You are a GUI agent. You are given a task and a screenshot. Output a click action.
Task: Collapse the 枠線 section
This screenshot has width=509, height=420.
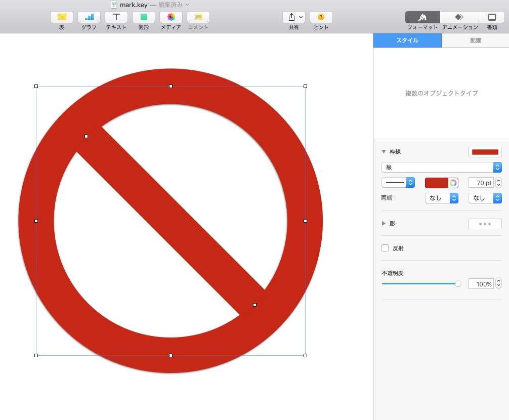point(384,152)
